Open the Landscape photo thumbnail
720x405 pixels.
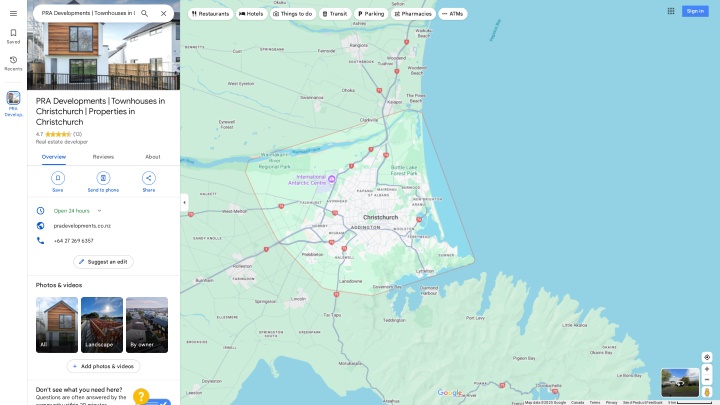pyautogui.click(x=102, y=325)
